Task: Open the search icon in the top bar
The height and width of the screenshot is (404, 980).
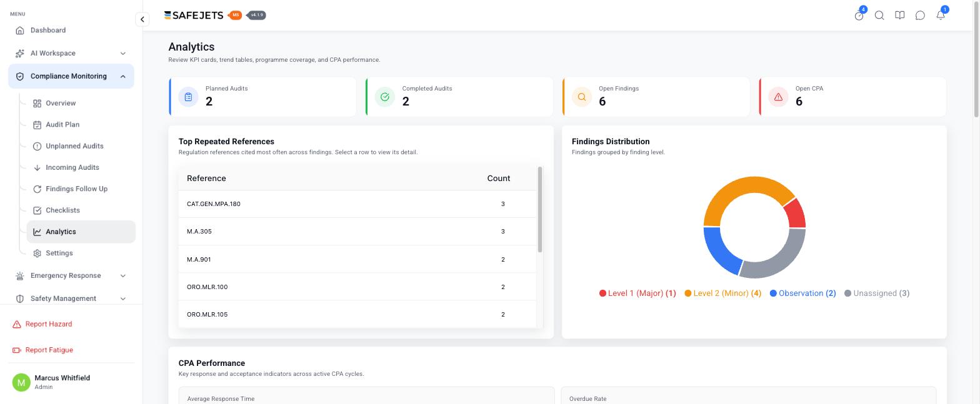Action: (x=879, y=16)
